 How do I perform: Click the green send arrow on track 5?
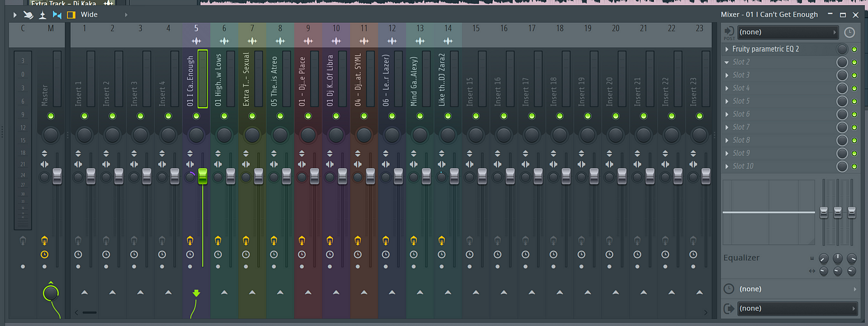click(x=197, y=293)
